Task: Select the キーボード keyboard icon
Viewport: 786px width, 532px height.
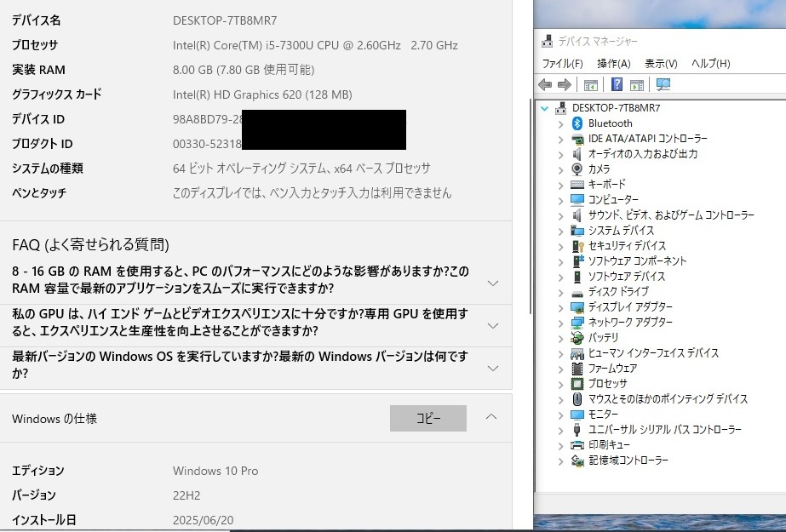Action: 577,185
